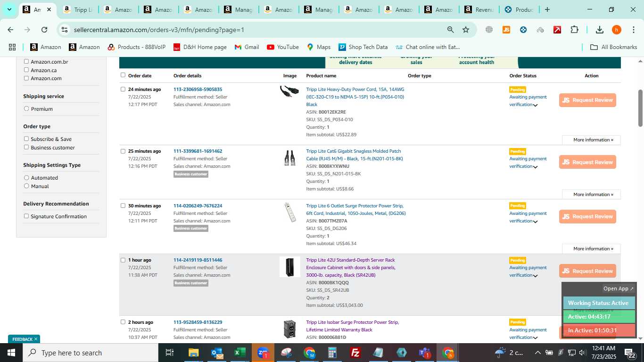Viewport: 644px width, 362px height.
Task: Open Calculator from taskbar
Action: (x=332, y=353)
